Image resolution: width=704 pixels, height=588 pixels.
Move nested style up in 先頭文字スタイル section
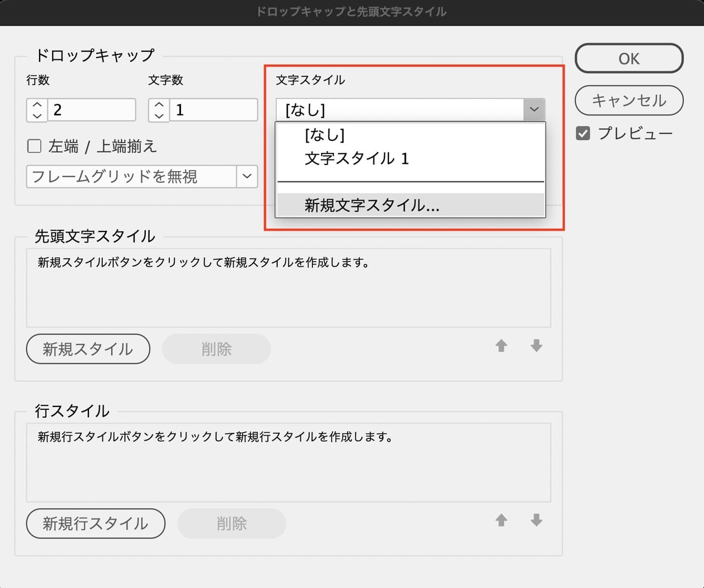[x=501, y=347]
